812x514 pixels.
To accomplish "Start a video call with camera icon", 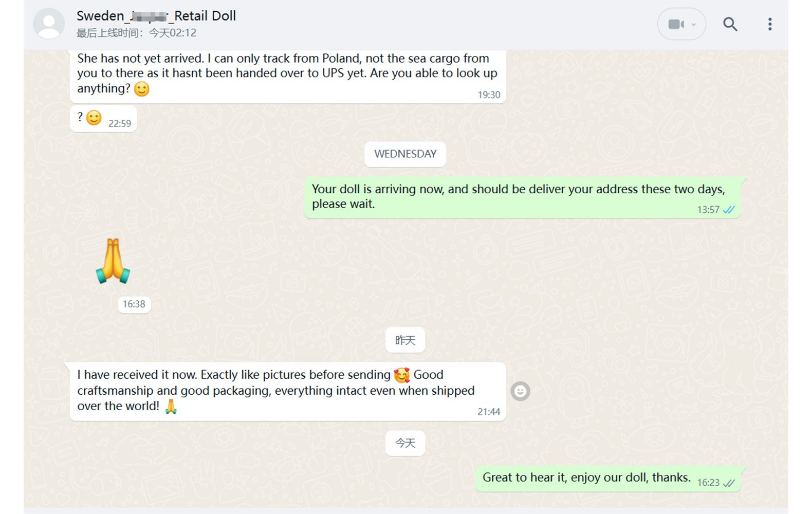I will (675, 24).
